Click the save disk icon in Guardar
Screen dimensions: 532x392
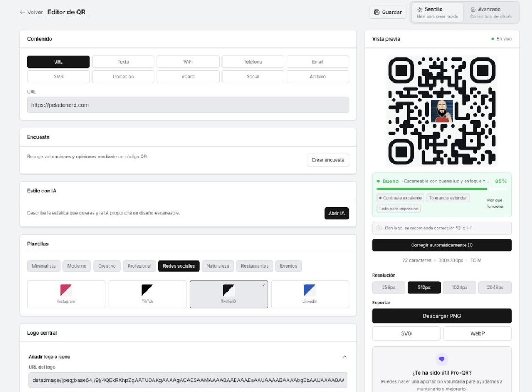[376, 12]
